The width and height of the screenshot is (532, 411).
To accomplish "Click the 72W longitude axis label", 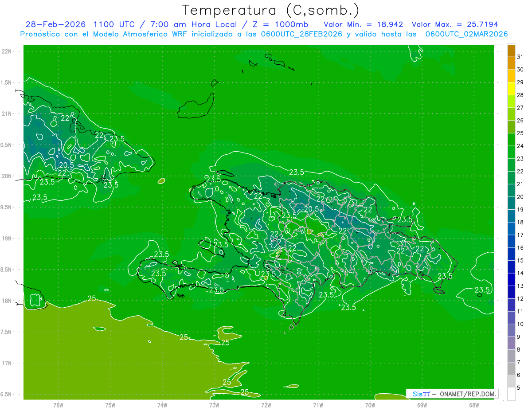I will (x=266, y=405).
